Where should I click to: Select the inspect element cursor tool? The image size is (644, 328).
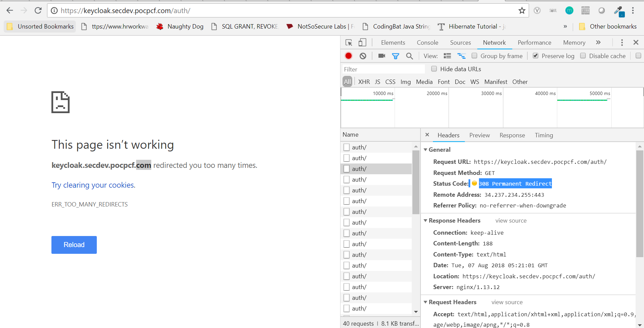349,42
